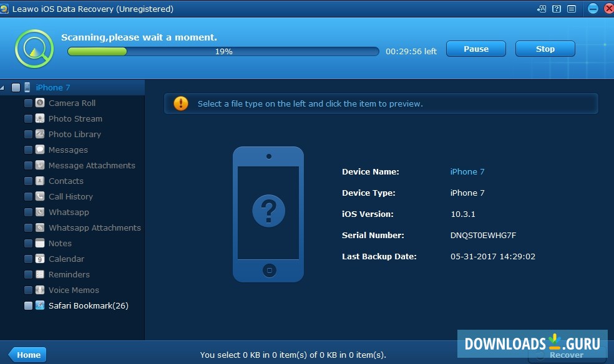This screenshot has width=614, height=364.
Task: Open Safari Bookmark(26) category
Action: point(89,305)
